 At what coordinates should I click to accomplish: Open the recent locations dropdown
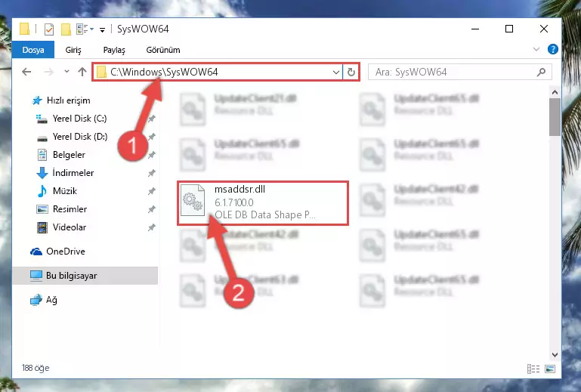[x=66, y=71]
